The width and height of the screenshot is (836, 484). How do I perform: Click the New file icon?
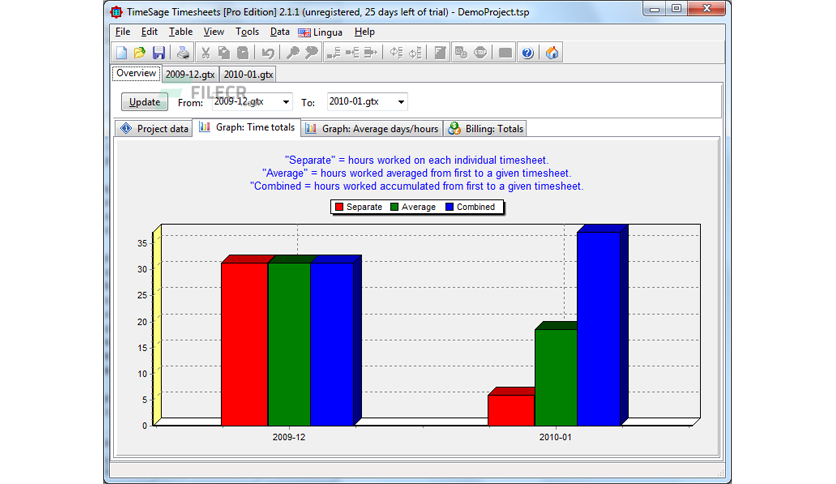pos(122,52)
